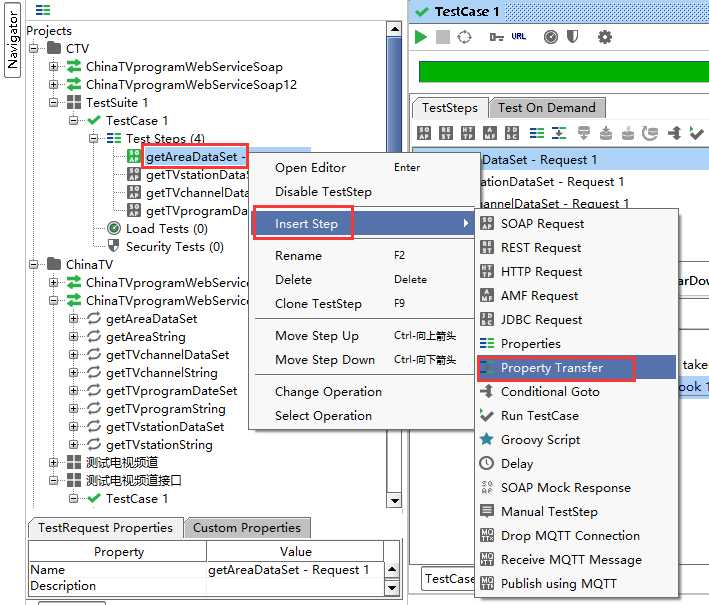Expand the getTVprogramString operation
Viewport: 709px width, 605px height.
click(74, 408)
